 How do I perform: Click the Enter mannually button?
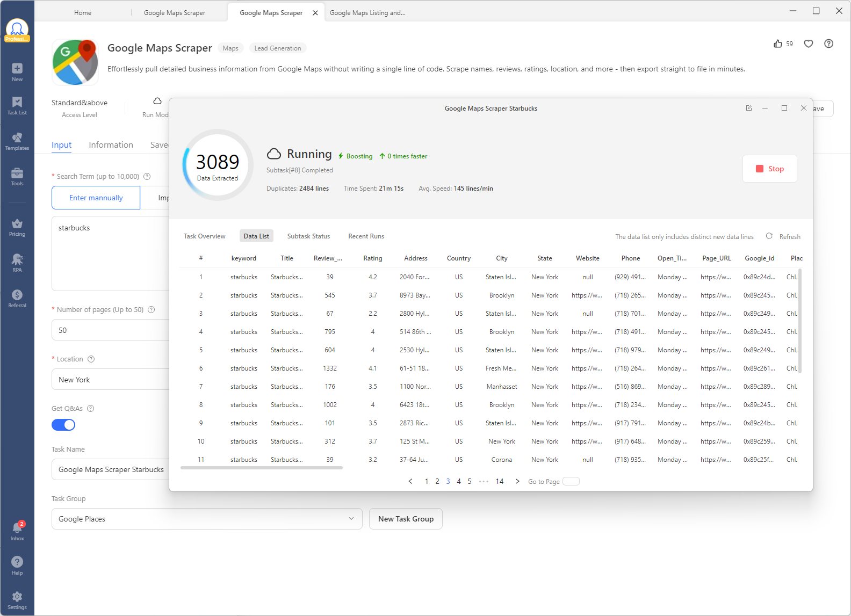[96, 198]
